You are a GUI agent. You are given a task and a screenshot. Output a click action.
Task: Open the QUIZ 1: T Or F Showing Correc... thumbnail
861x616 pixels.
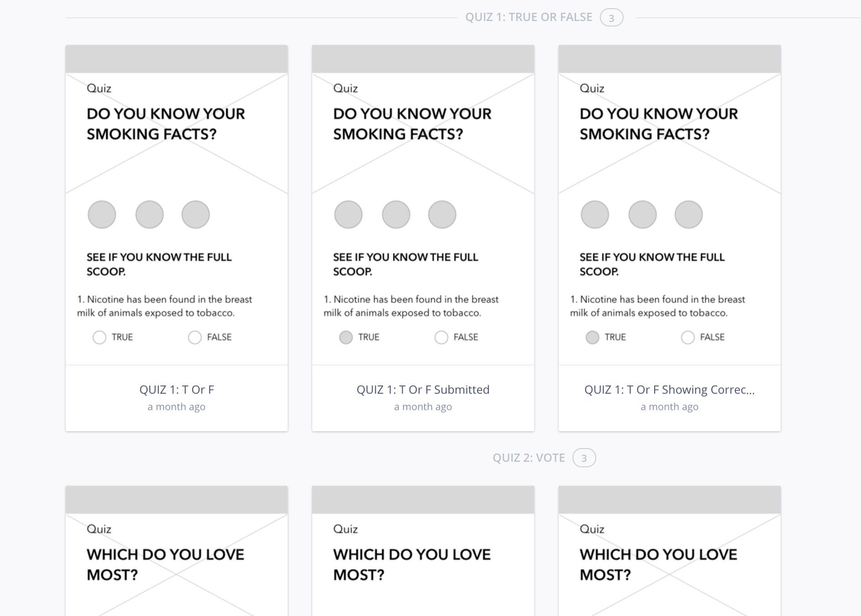pyautogui.click(x=670, y=205)
